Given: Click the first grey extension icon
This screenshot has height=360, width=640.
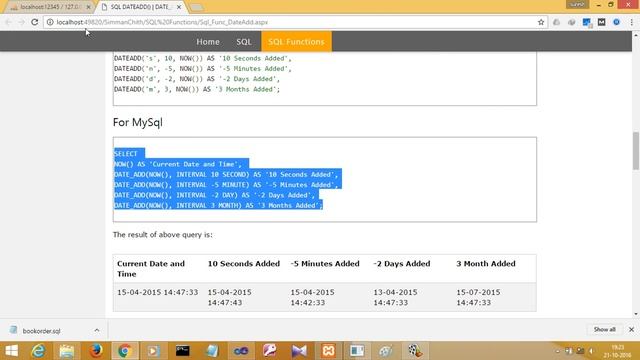Looking at the screenshot, I should pos(556,22).
